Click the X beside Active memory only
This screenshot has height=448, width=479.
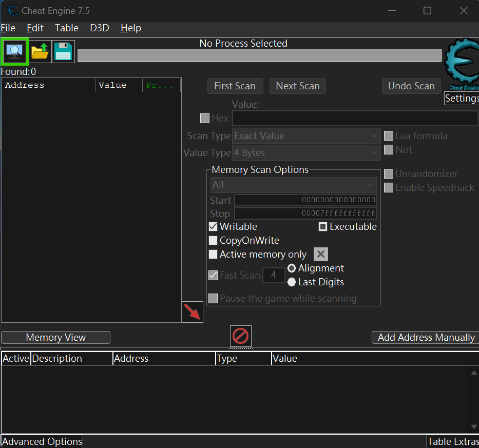click(x=320, y=254)
